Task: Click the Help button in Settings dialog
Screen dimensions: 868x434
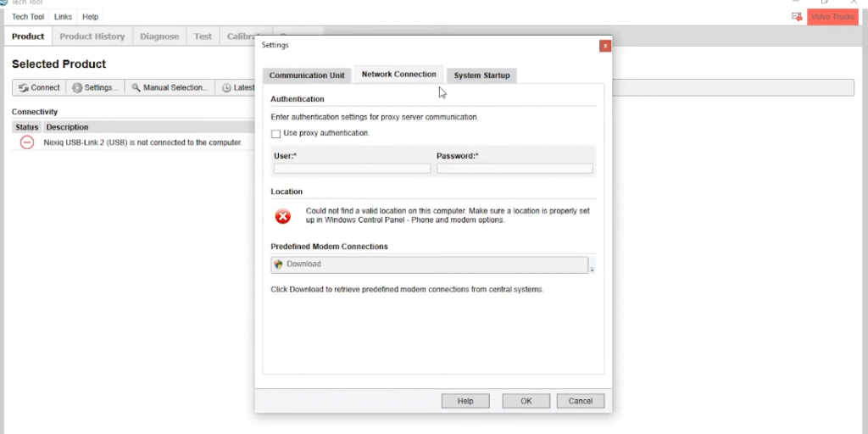Action: click(465, 401)
